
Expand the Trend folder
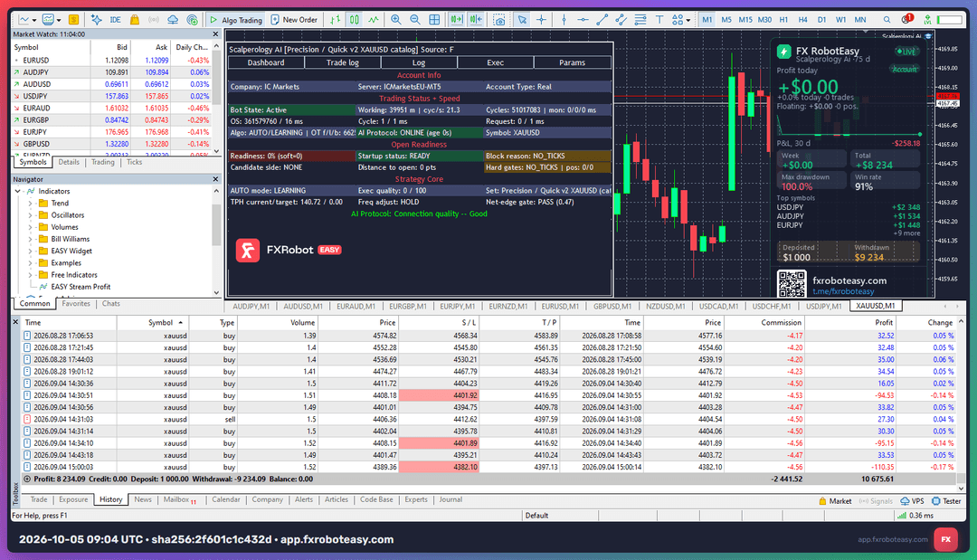[30, 203]
